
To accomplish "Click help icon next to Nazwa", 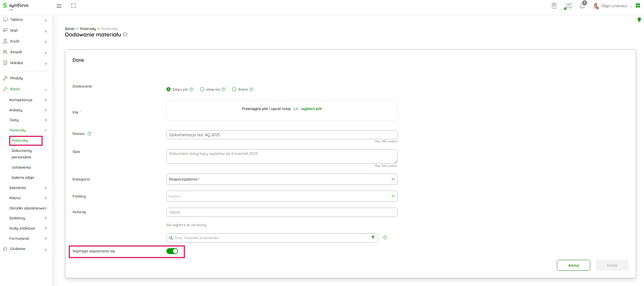I will (90, 134).
